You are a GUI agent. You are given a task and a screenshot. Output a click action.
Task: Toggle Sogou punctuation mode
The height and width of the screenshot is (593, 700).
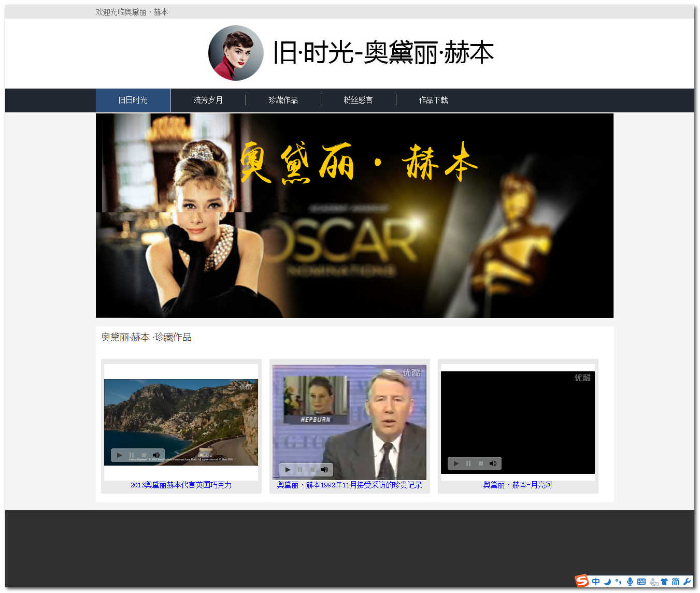tap(618, 582)
